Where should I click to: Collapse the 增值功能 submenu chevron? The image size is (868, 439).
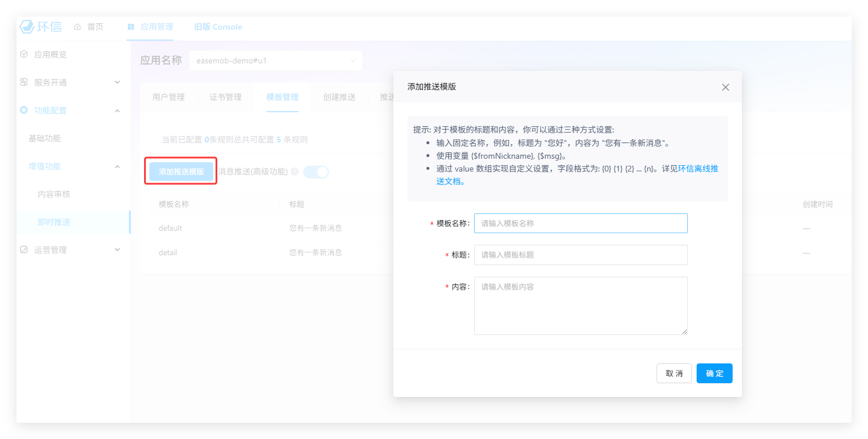pyautogui.click(x=117, y=167)
